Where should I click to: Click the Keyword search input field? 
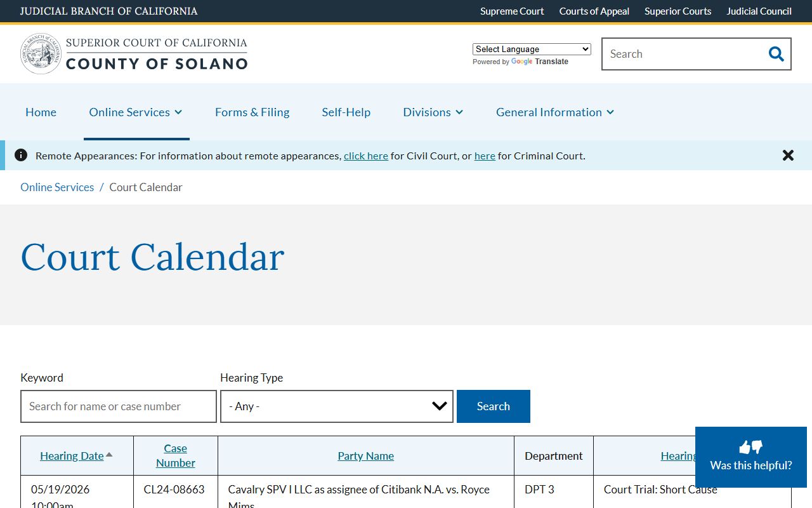tap(119, 406)
